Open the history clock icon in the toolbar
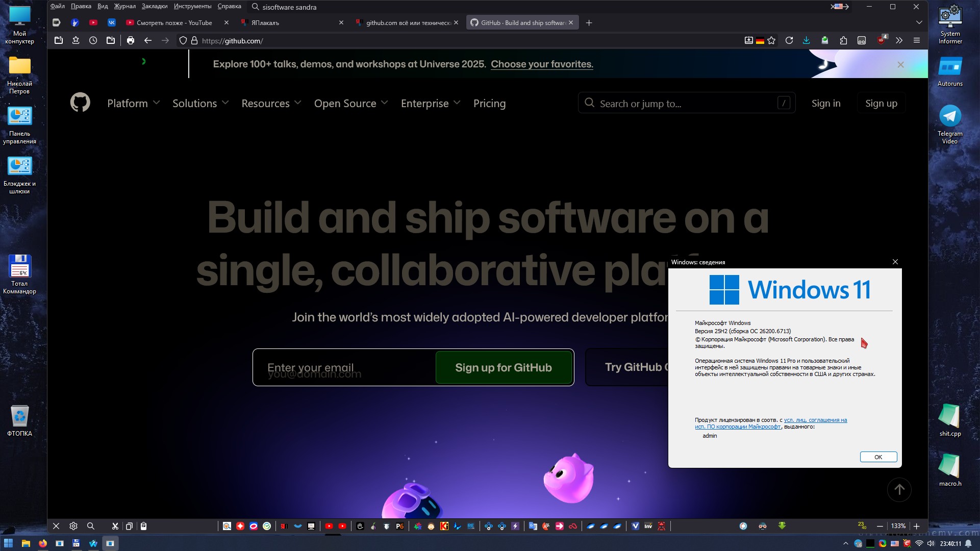 (x=93, y=40)
